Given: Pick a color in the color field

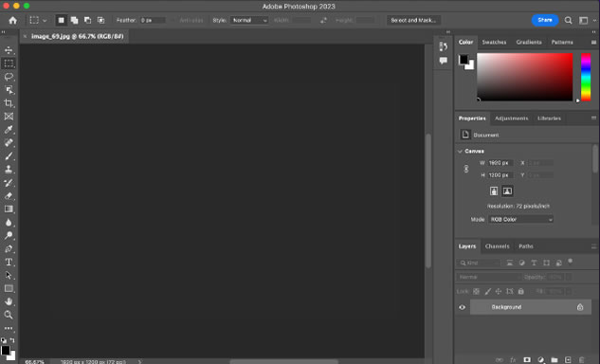Looking at the screenshot, I should click(524, 77).
